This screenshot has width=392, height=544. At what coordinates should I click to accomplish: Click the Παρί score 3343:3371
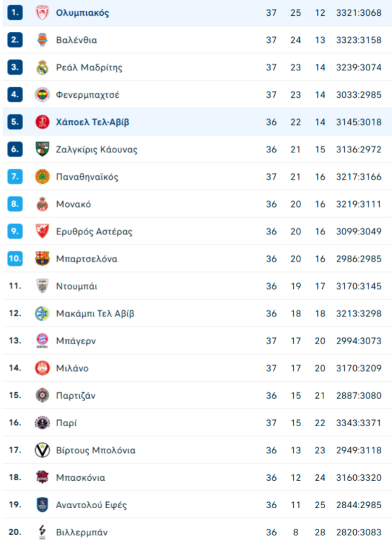point(358,423)
